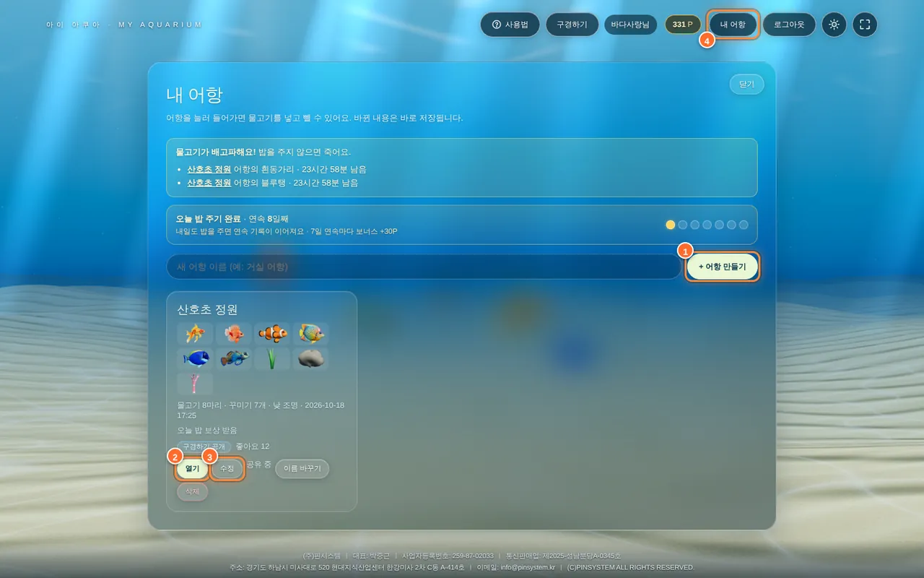The width and height of the screenshot is (924, 578).
Task: Click 구경하기 in the top bar
Action: click(x=572, y=25)
